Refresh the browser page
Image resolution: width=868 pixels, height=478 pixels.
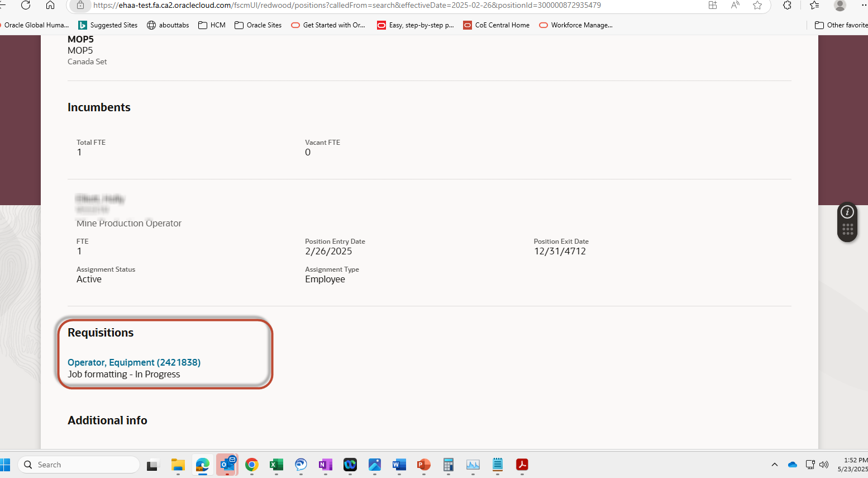[25, 5]
